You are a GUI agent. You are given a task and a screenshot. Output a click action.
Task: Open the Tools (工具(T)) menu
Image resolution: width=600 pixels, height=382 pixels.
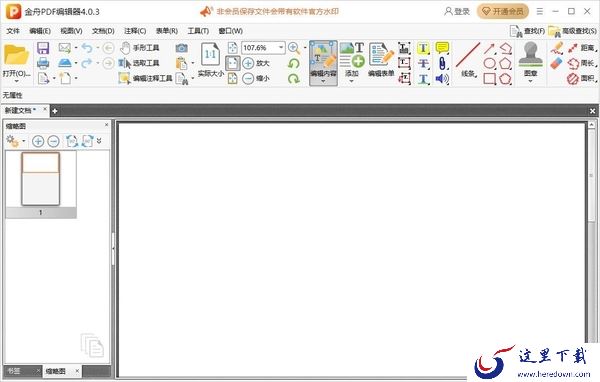[198, 31]
